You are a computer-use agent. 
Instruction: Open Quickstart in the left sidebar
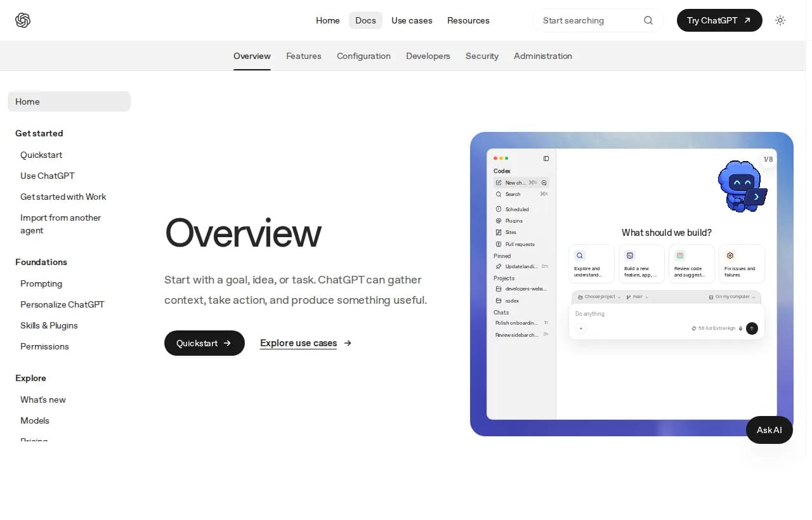point(41,155)
